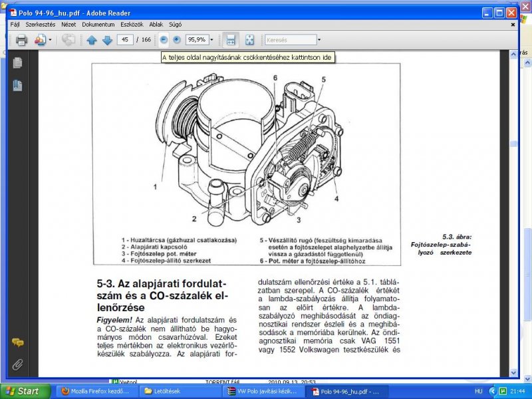Open the Eszközök menu
Screen dimensions: 532x399
click(132, 25)
